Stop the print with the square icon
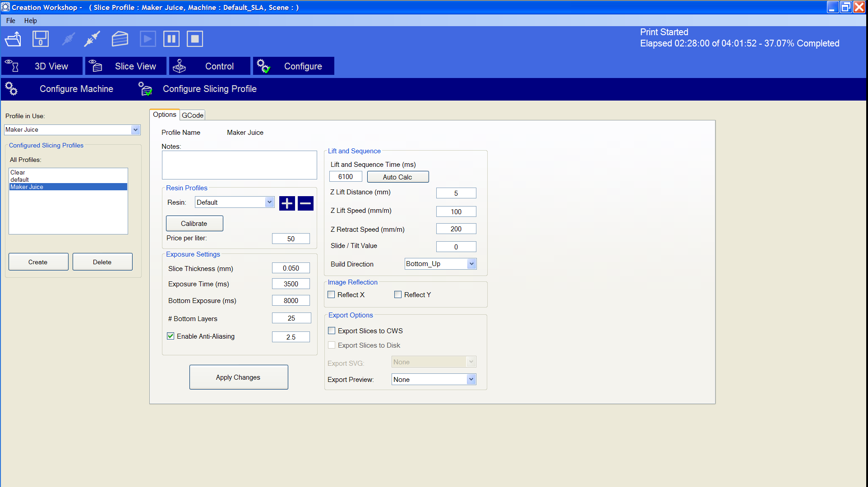The image size is (868, 487). (x=195, y=39)
